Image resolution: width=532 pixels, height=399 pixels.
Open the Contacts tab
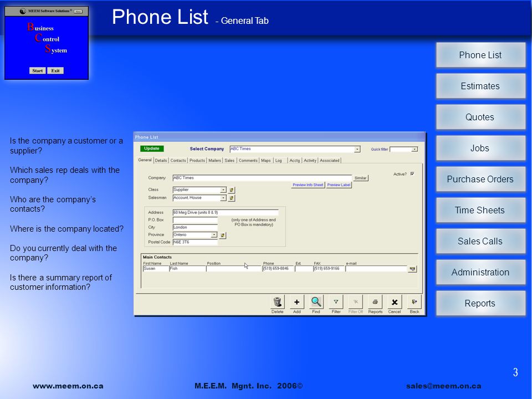(178, 161)
